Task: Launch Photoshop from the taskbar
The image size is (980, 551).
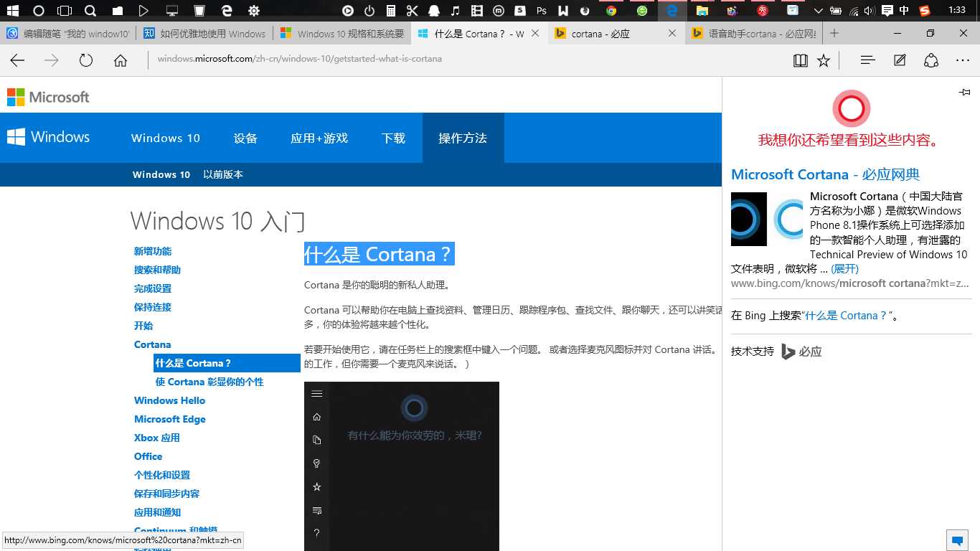Action: tap(542, 11)
